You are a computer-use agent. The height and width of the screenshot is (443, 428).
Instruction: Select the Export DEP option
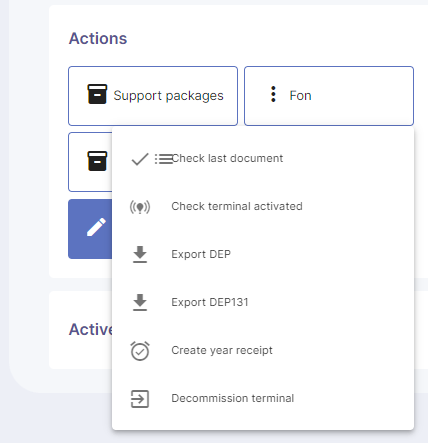click(263, 255)
